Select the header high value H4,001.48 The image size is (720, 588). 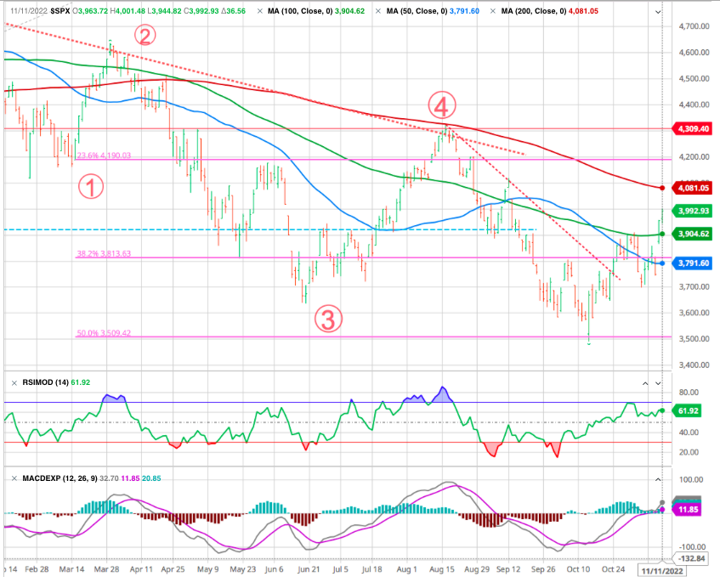[x=128, y=11]
